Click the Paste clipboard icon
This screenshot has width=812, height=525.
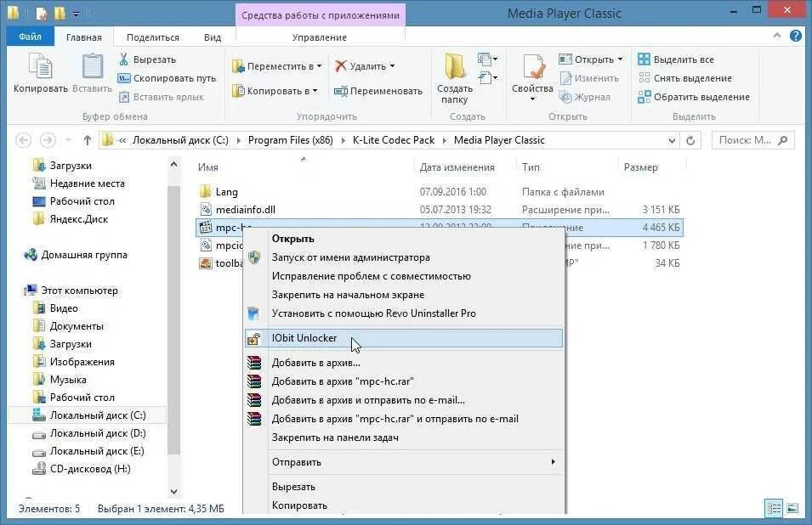point(92,68)
